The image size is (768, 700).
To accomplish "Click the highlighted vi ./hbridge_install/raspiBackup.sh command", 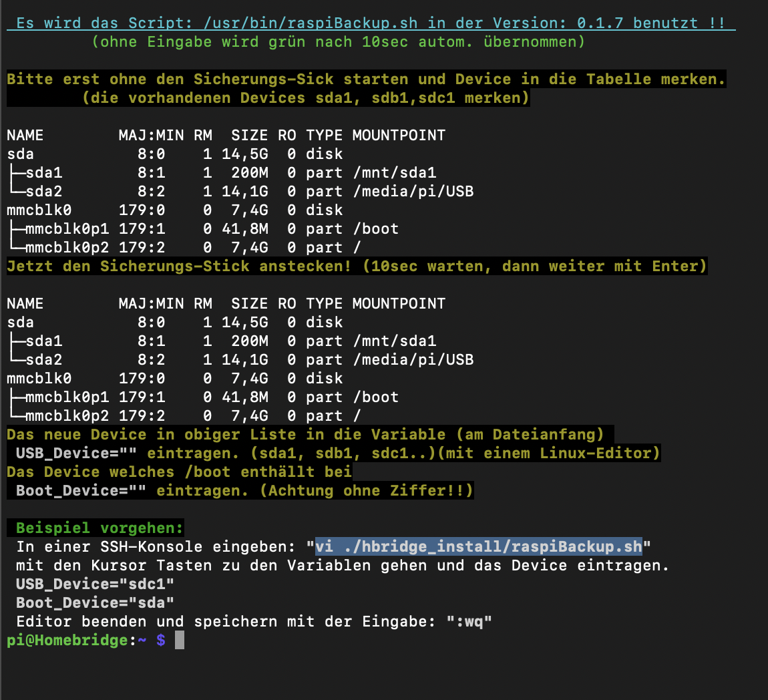I will point(478,546).
